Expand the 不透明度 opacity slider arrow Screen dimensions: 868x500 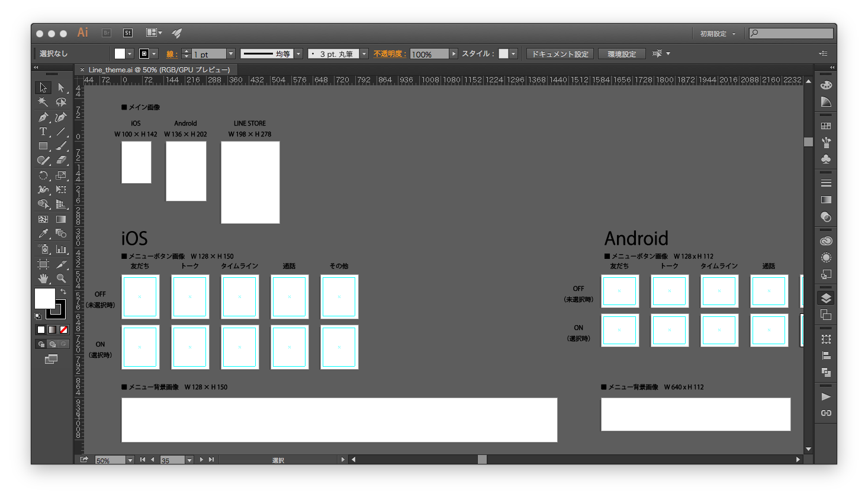coord(454,54)
